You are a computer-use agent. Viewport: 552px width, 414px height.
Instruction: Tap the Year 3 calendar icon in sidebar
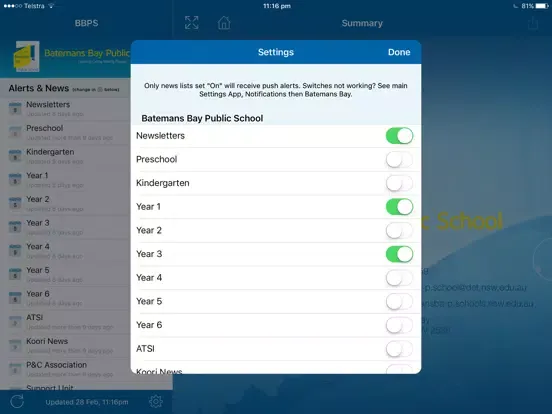point(15,227)
